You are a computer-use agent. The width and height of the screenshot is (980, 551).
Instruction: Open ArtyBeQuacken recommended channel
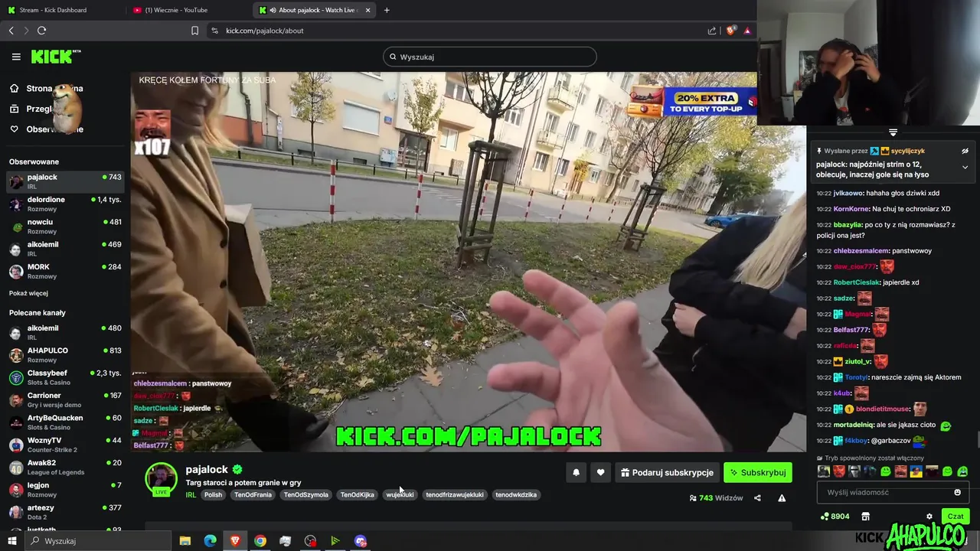tap(65, 422)
